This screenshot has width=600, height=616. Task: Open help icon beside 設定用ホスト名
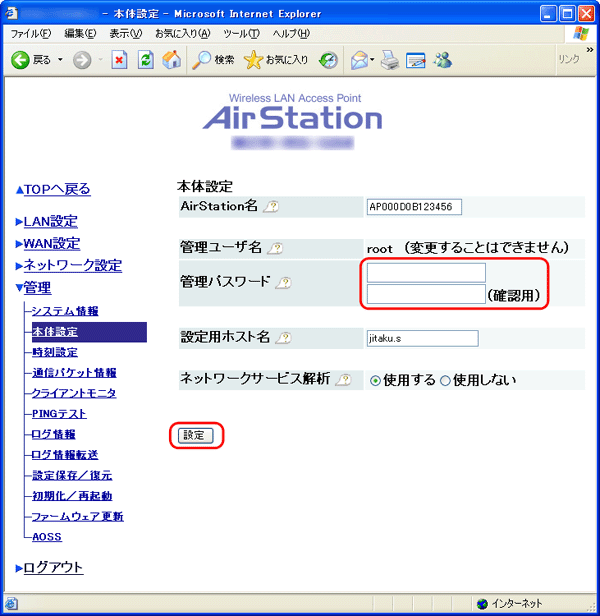coord(284,337)
